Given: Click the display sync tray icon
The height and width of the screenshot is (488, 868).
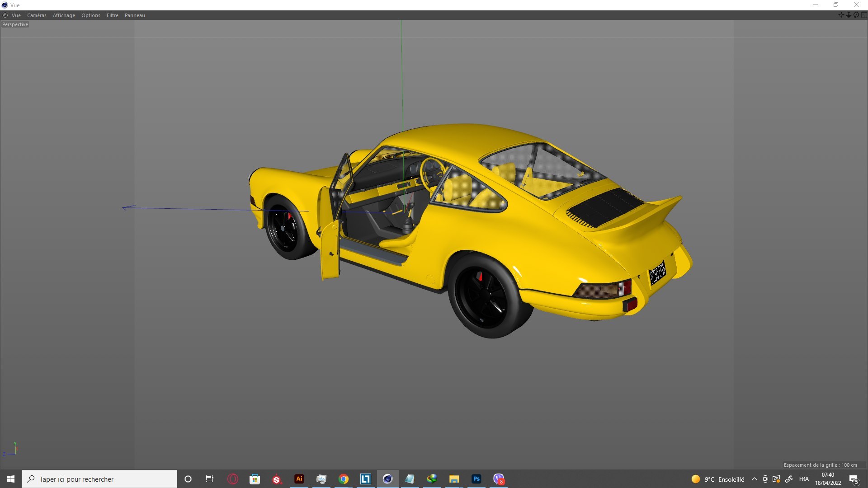Looking at the screenshot, I should 776,479.
